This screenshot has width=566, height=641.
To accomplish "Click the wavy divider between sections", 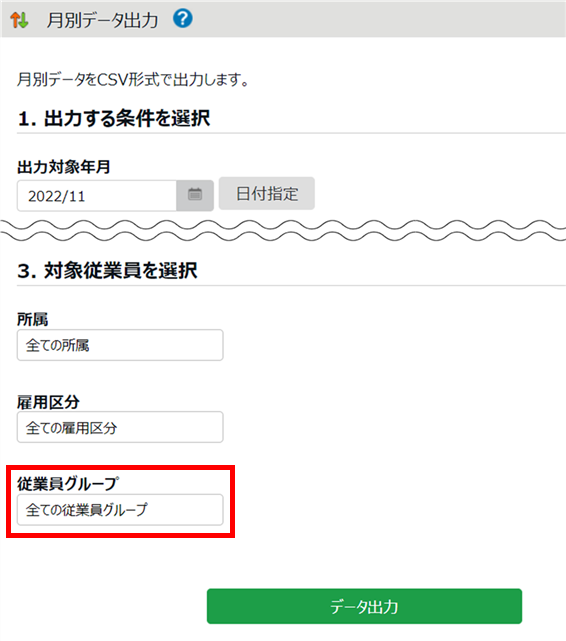I will [x=283, y=231].
